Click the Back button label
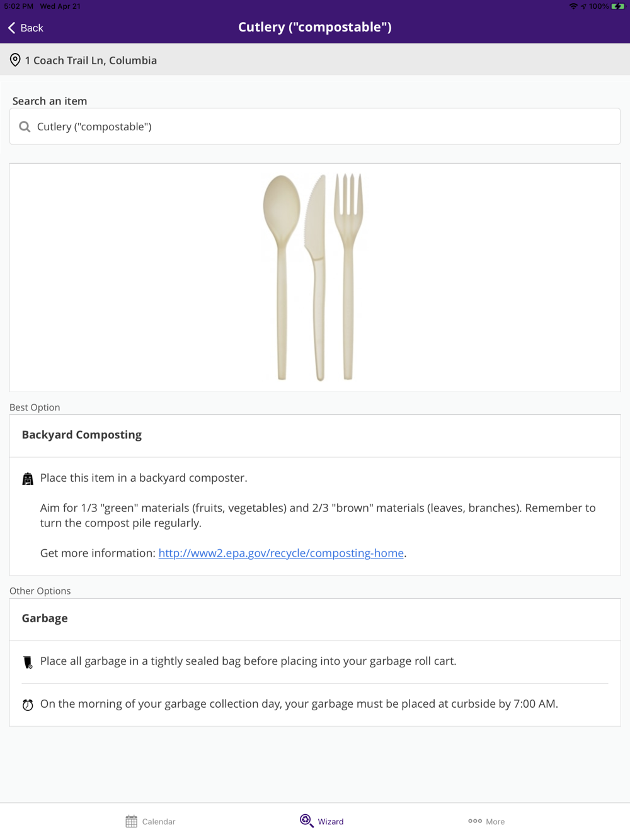The width and height of the screenshot is (630, 840). [31, 28]
